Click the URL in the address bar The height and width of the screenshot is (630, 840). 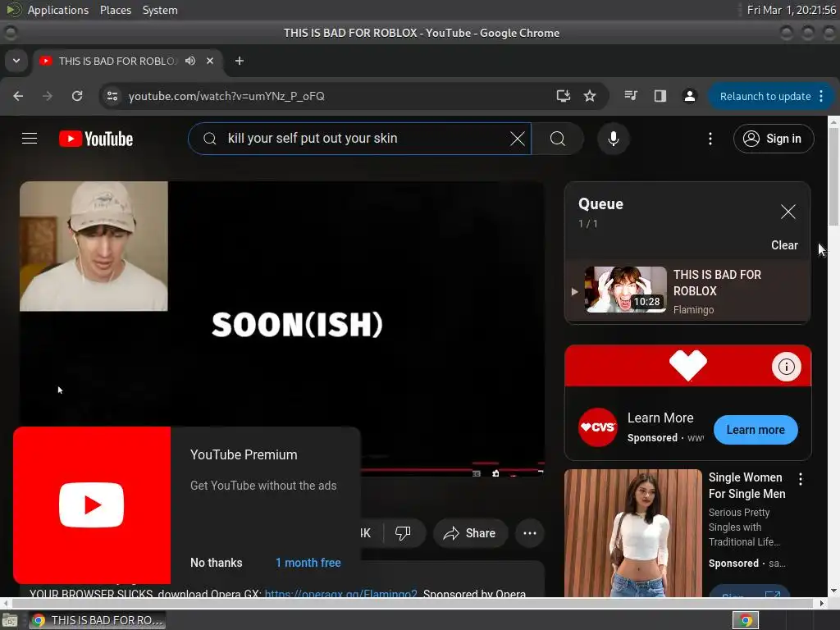pyautogui.click(x=226, y=96)
